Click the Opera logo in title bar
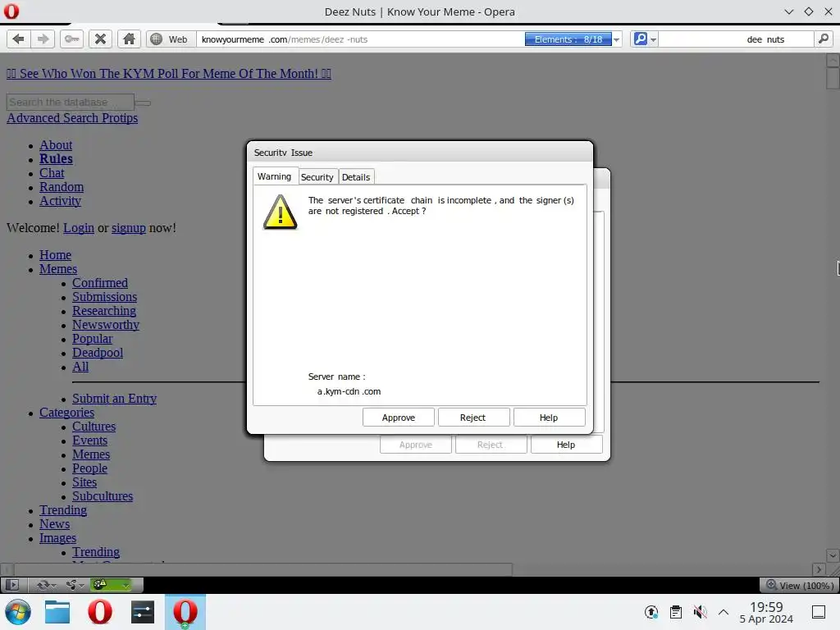This screenshot has height=630, width=840. pos(11,11)
